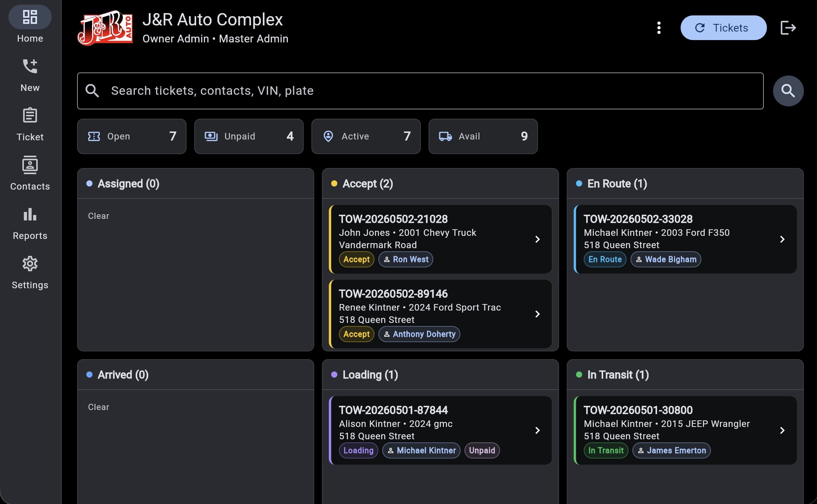Click Accept badge on John Jones ticket

[x=356, y=259]
